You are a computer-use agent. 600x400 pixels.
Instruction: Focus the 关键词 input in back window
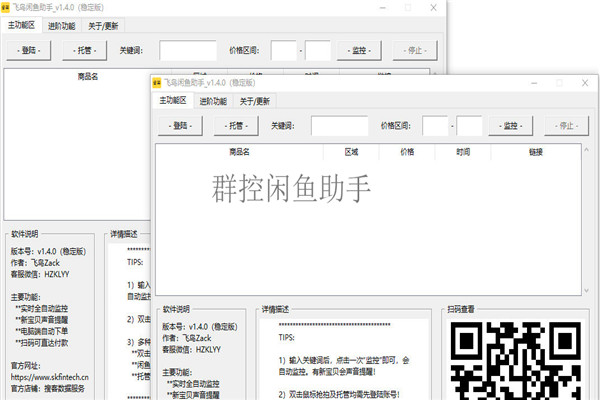188,50
